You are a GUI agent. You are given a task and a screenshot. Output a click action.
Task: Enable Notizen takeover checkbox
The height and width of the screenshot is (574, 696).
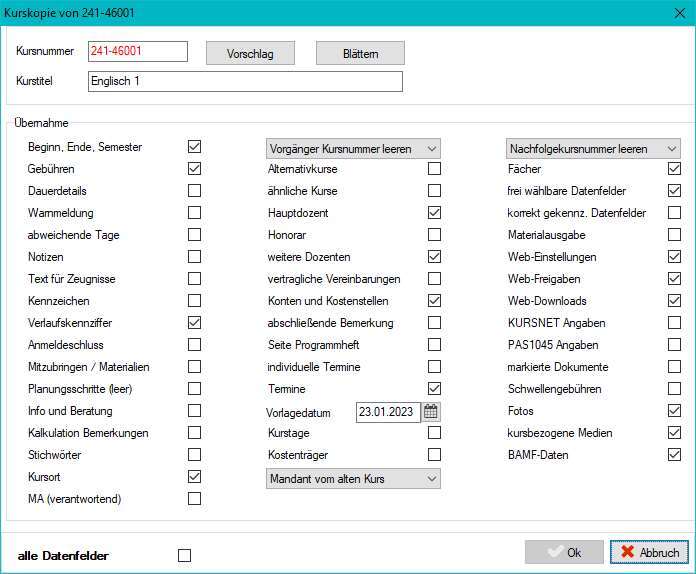[194, 257]
